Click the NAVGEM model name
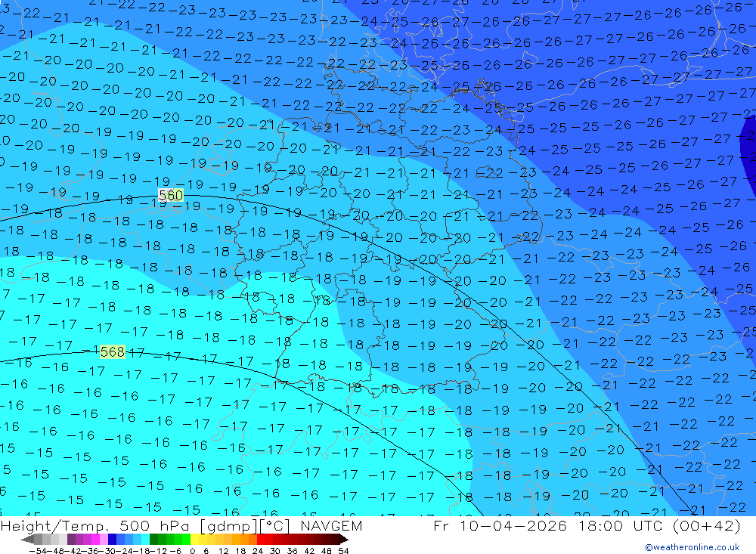The image size is (756, 554). 331,525
